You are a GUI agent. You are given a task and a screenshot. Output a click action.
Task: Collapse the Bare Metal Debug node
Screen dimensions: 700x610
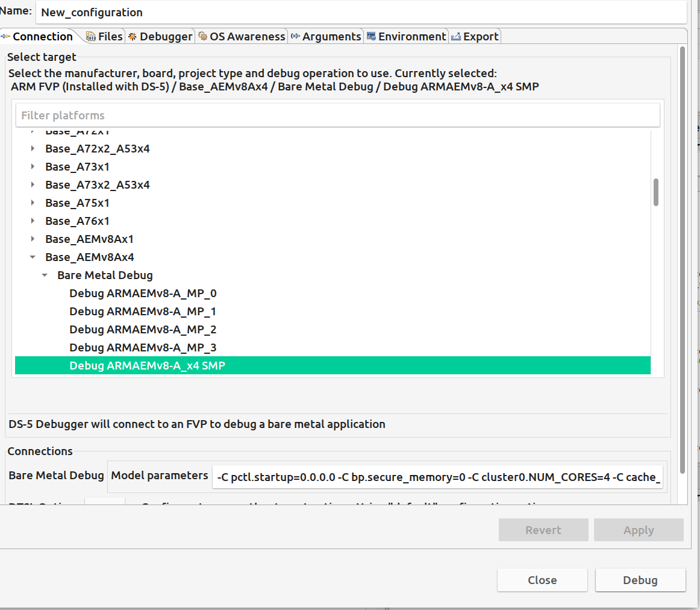pyautogui.click(x=44, y=275)
